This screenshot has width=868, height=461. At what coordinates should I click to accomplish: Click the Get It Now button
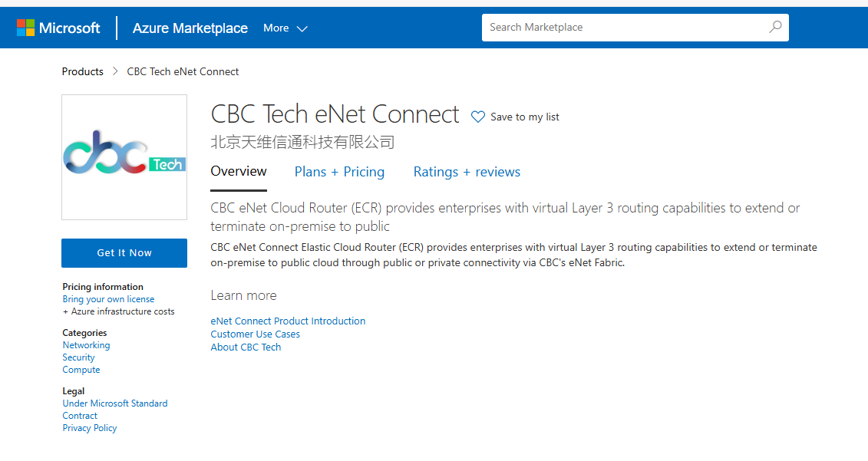click(124, 252)
